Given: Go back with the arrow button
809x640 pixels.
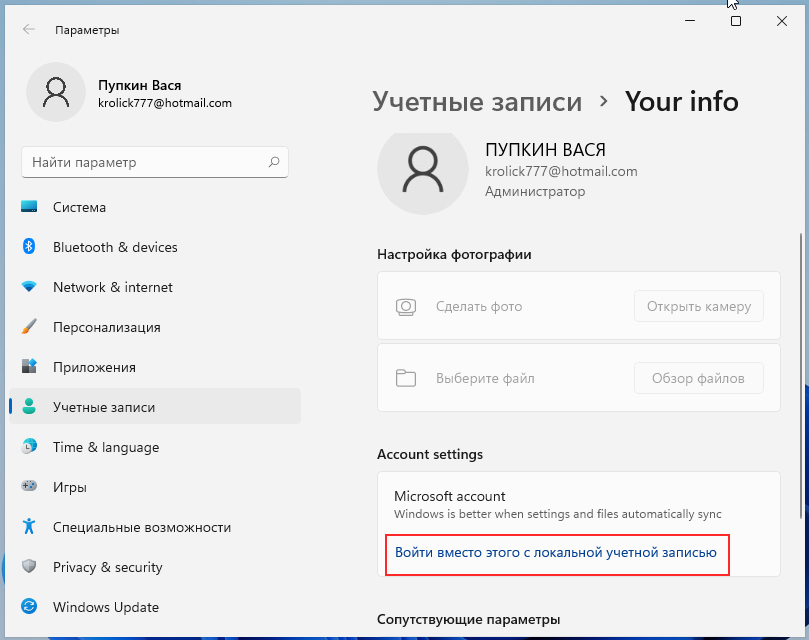Looking at the screenshot, I should [x=28, y=30].
